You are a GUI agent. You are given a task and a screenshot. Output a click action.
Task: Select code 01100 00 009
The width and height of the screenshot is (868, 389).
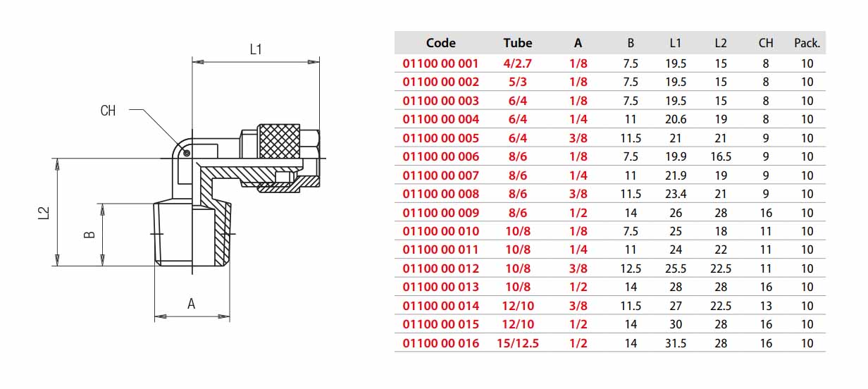[440, 213]
